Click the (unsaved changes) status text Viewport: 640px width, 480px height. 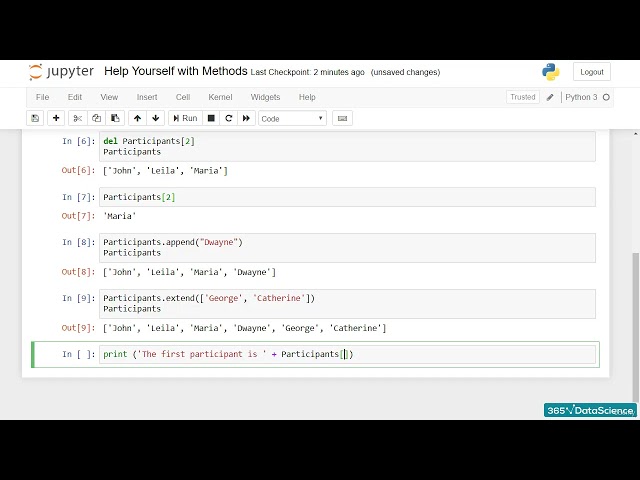(x=405, y=72)
